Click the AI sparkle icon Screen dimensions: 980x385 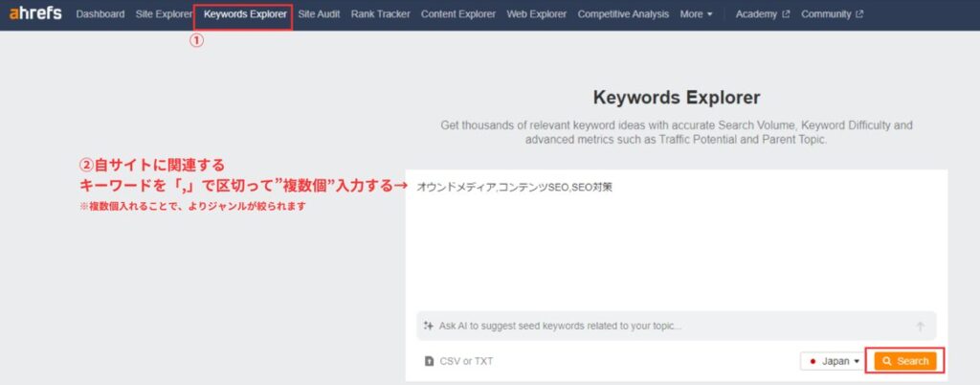click(428, 326)
